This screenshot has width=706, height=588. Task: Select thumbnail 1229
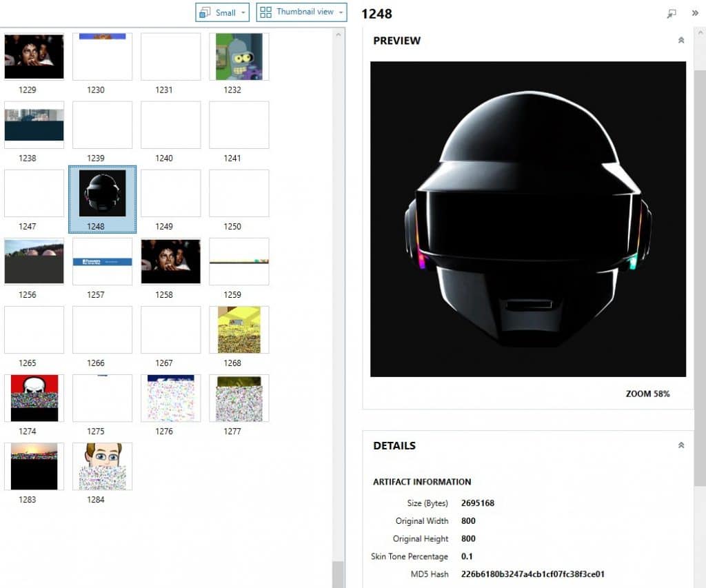pos(34,57)
